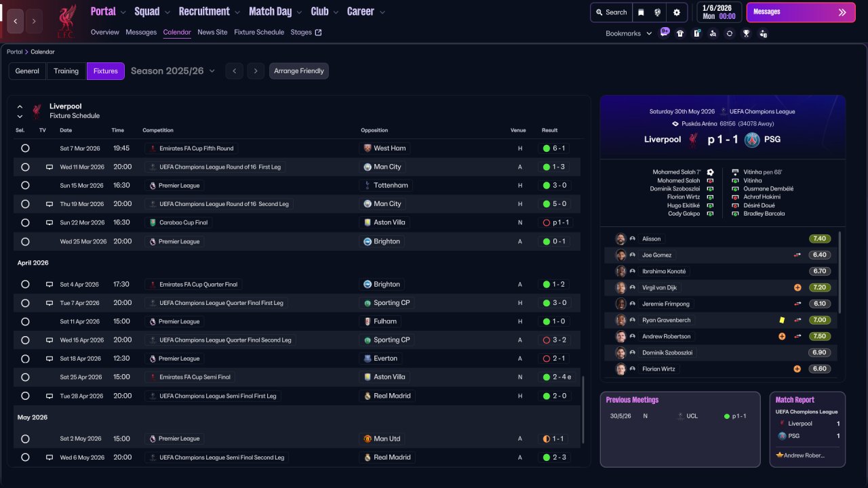Go back with the left arrow button
868x488 pixels.
pyautogui.click(x=16, y=21)
